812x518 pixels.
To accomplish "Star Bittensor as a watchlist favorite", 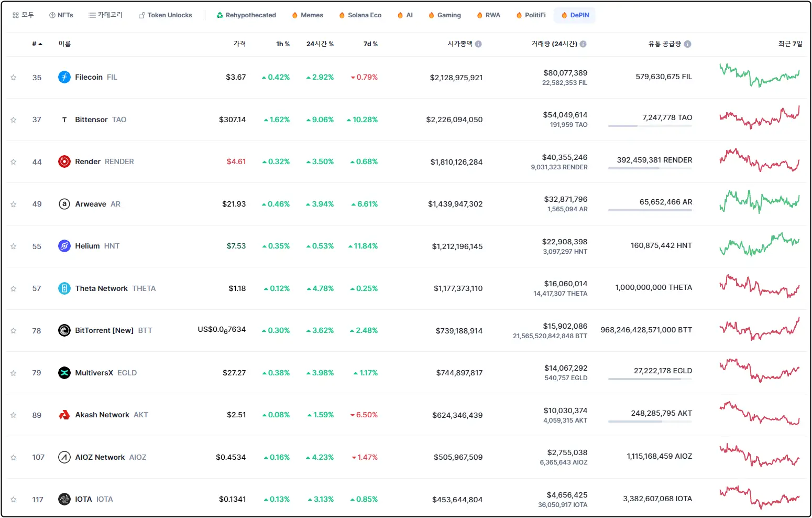I will click(14, 120).
